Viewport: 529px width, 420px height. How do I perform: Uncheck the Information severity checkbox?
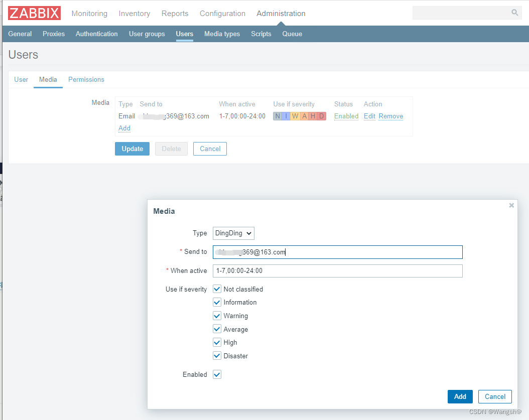(217, 302)
